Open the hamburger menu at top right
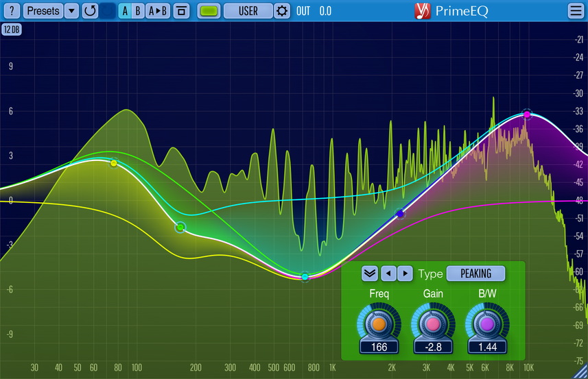Image resolution: width=588 pixels, height=379 pixels. 575,11
